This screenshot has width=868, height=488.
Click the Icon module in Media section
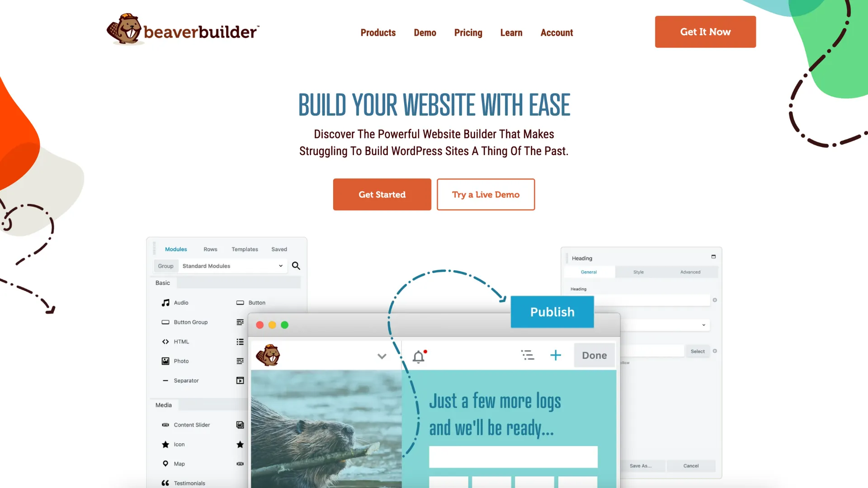[179, 444]
